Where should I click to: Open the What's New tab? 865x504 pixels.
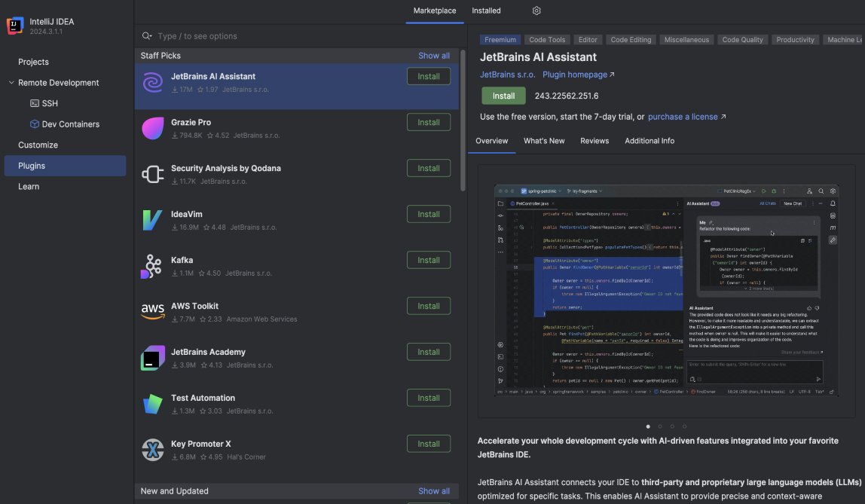(544, 141)
